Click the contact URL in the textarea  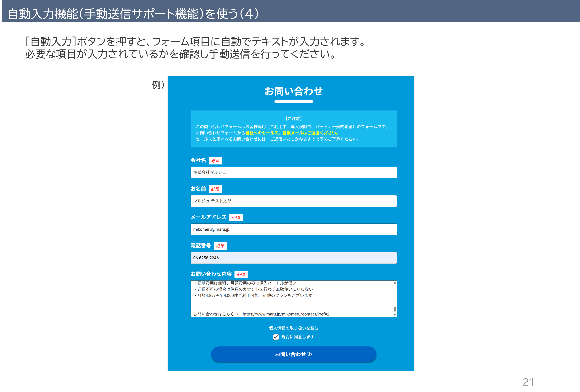tap(286, 314)
